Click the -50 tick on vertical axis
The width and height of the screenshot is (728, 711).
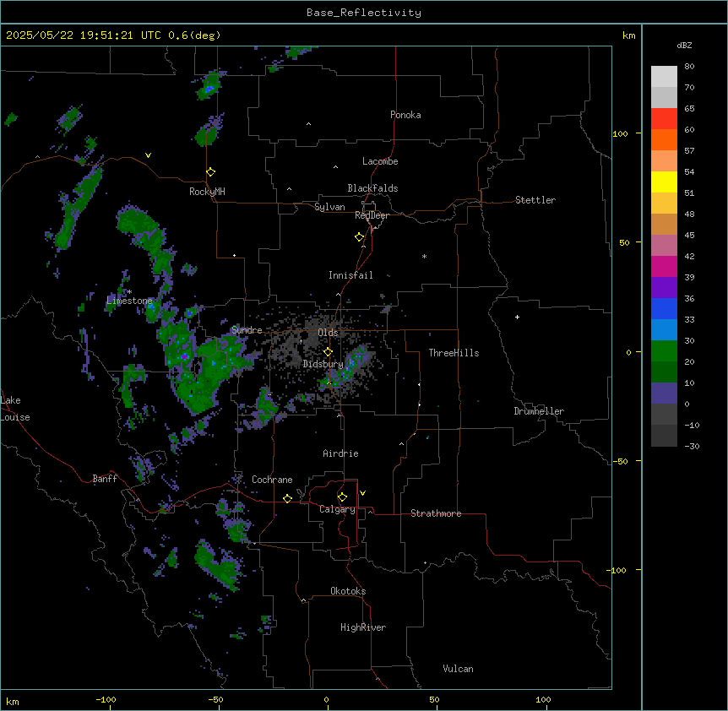(620, 461)
